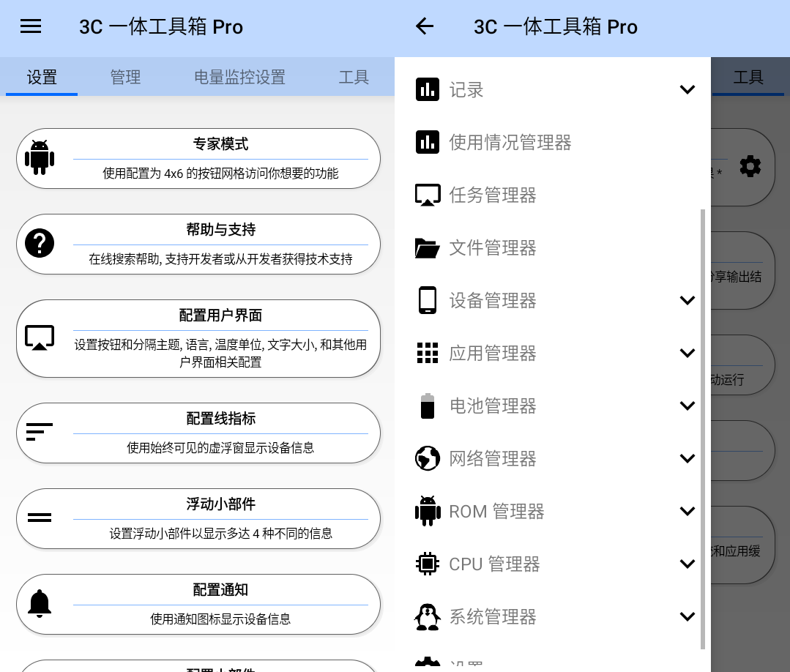Open 配置用户界面 settings entry
The image size is (790, 672).
click(198, 338)
